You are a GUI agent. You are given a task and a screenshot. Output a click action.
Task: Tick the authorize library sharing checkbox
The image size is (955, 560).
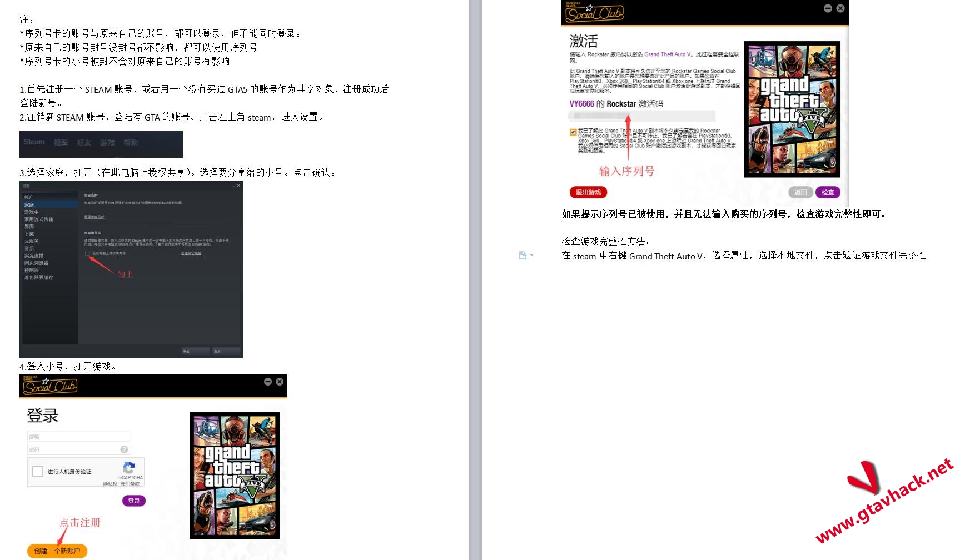pos(87,253)
